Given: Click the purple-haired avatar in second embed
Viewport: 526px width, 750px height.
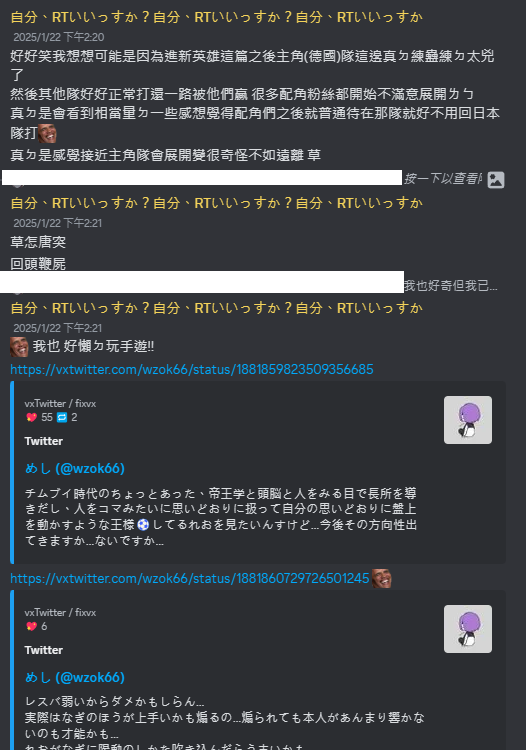Looking at the screenshot, I should (x=468, y=629).
